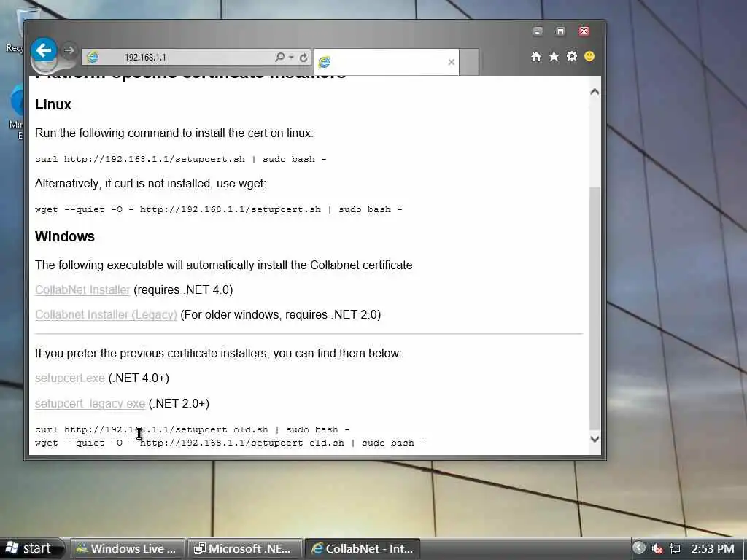This screenshot has width=747, height=560.
Task: Click the vertical scrollbar thumb
Action: [x=595, y=308]
